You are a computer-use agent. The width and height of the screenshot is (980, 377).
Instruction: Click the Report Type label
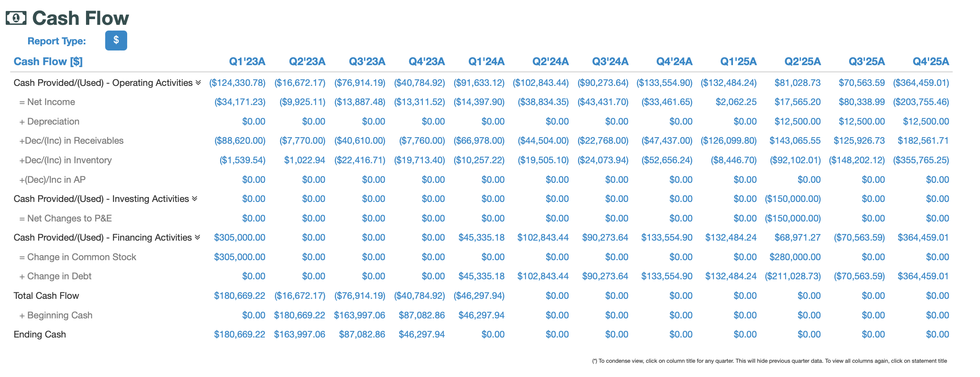56,41
